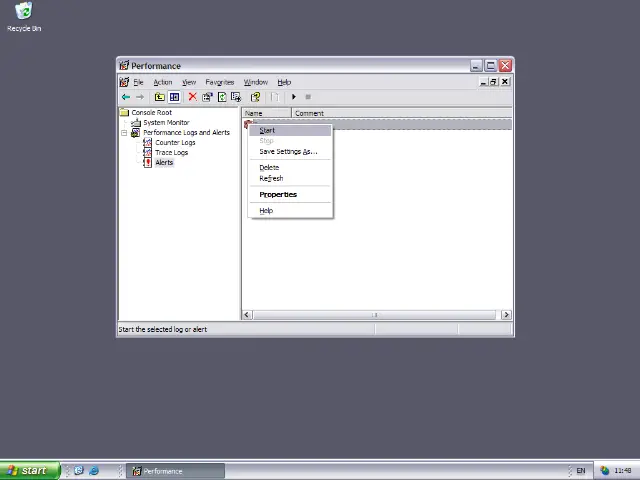
Task: Click the Performance taskbar button
Action: pos(175,471)
